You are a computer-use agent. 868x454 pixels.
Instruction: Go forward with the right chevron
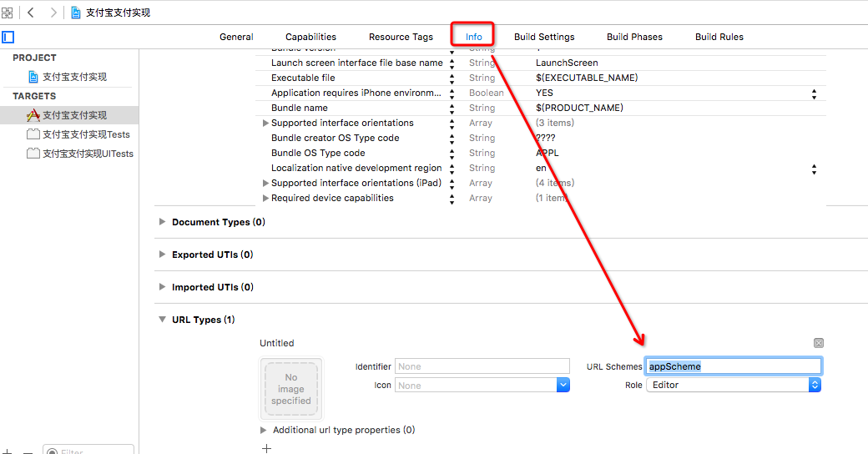pos(53,13)
